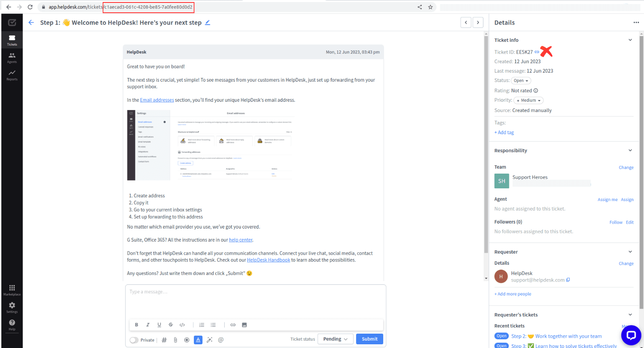
Task: Mention someone with @ icon
Action: [x=221, y=340]
